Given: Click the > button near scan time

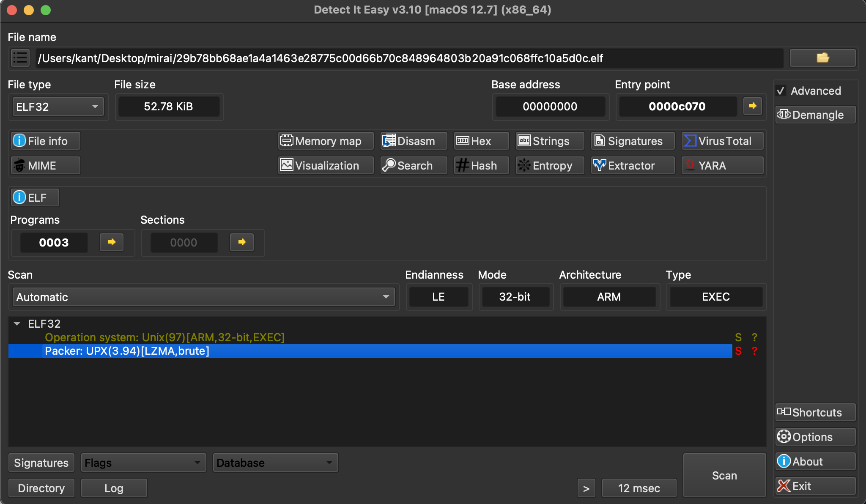Looking at the screenshot, I should pos(586,488).
